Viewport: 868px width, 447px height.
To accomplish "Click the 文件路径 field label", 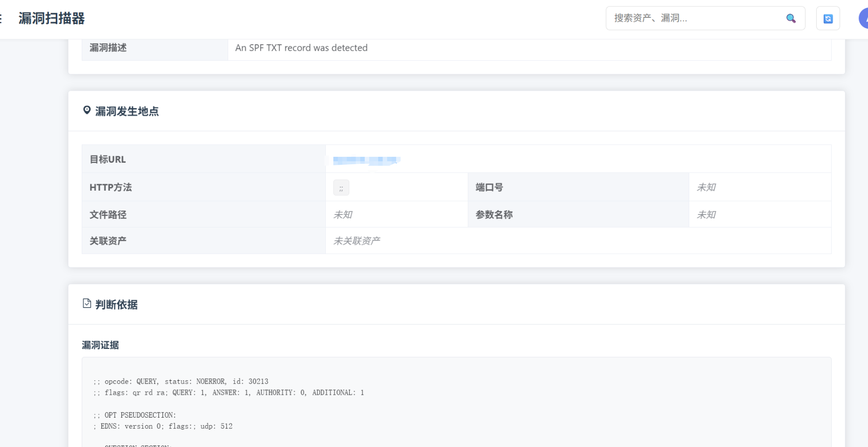I will 108,215.
